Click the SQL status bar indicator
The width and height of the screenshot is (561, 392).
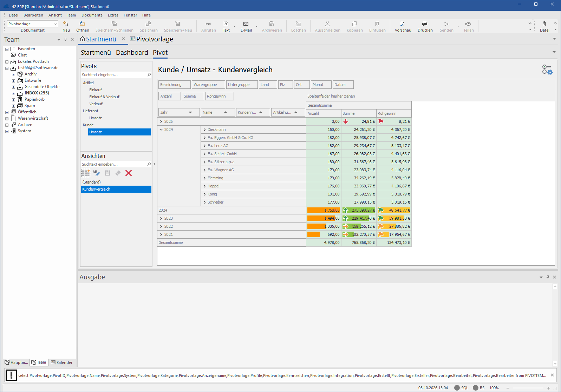[x=461, y=388]
